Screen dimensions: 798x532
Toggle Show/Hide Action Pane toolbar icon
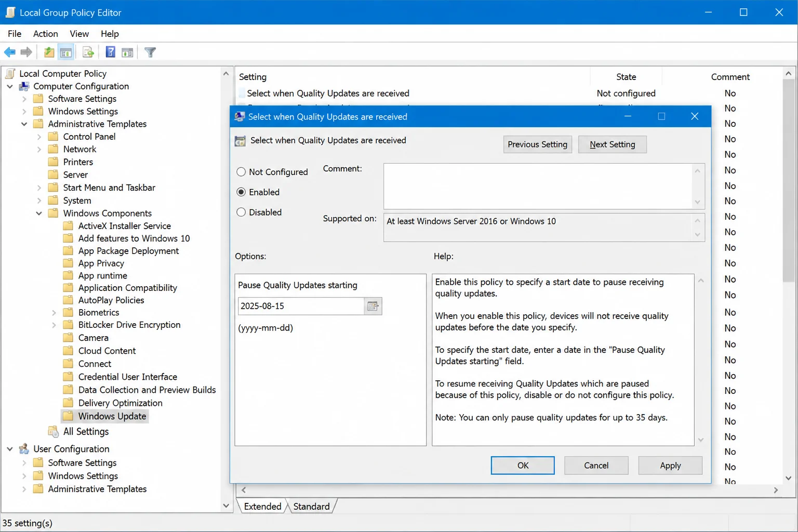point(127,52)
